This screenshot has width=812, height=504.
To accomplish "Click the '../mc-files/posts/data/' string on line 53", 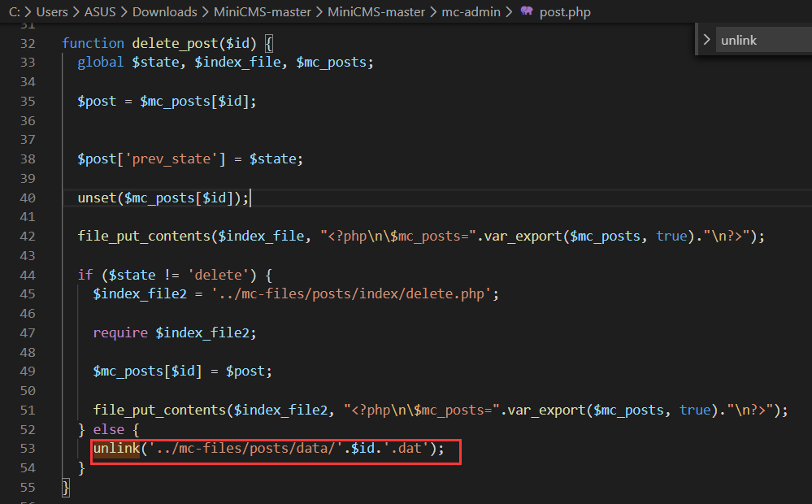I will 245,449.
